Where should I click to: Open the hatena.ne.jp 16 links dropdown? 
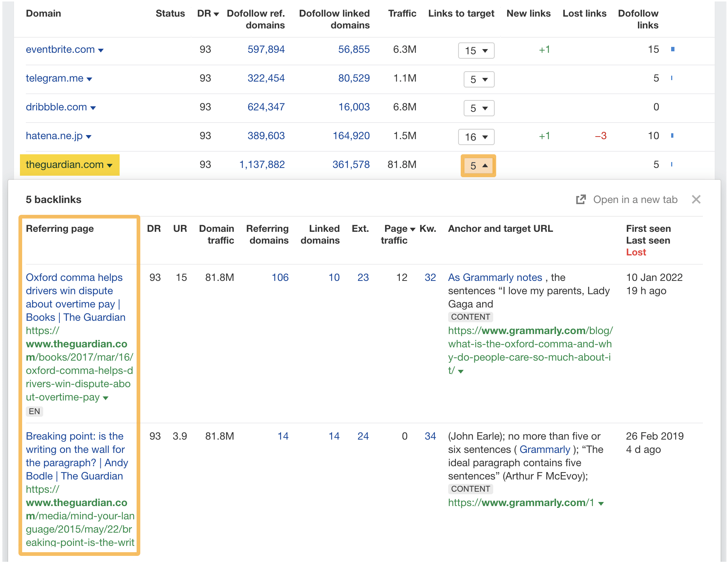point(476,137)
